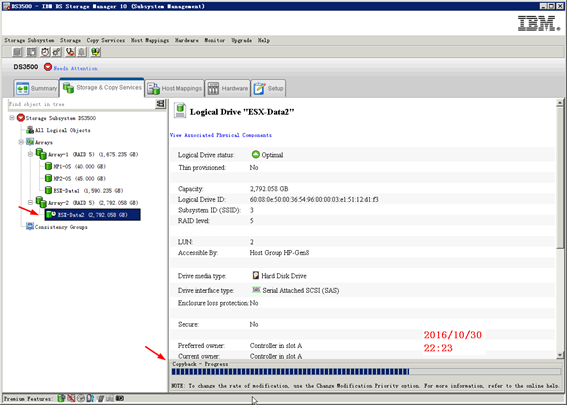Select ESX-Data2 logical drive in tree
This screenshot has width=567, height=405.
coord(93,214)
